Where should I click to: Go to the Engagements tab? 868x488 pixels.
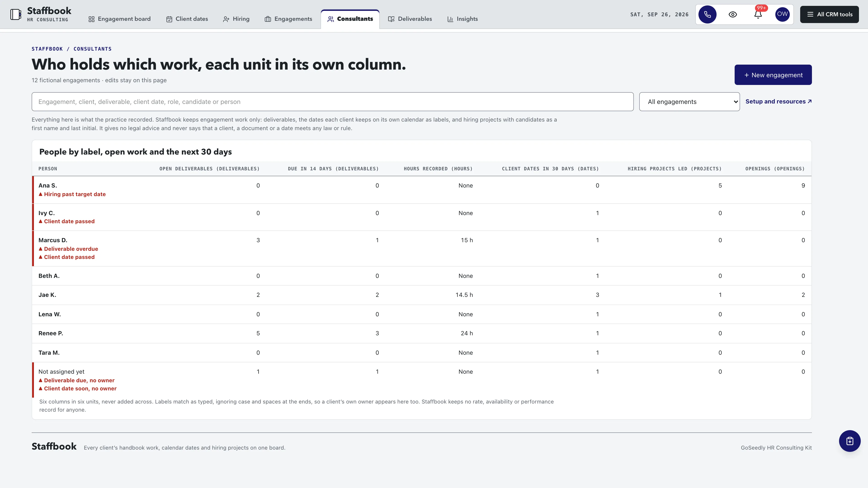pyautogui.click(x=288, y=19)
